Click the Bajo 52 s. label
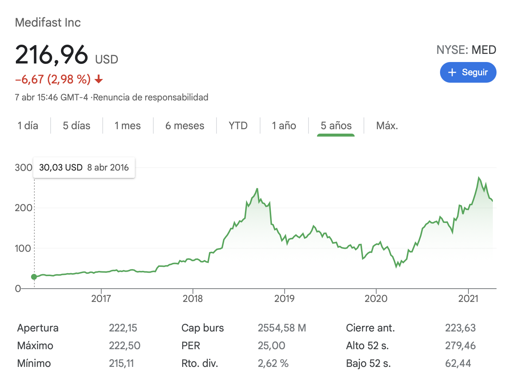The width and height of the screenshot is (532, 392). 368,363
